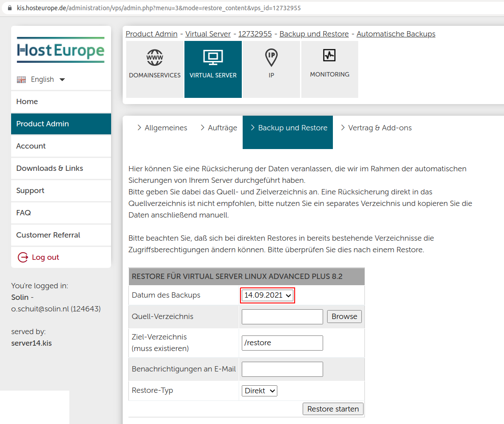Image resolution: width=504 pixels, height=424 pixels.
Task: Open Downloads & Links in sidebar
Action: (x=50, y=168)
